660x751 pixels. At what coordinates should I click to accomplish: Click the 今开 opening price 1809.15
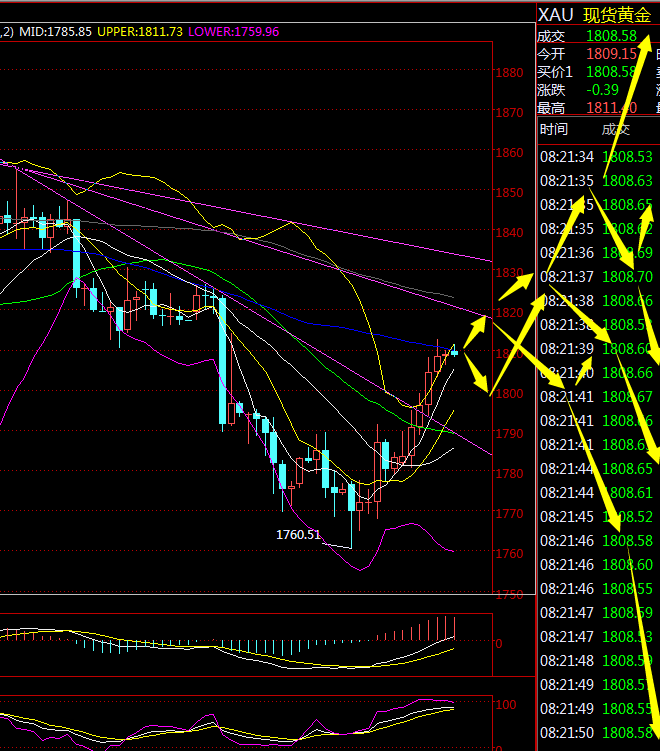point(612,53)
